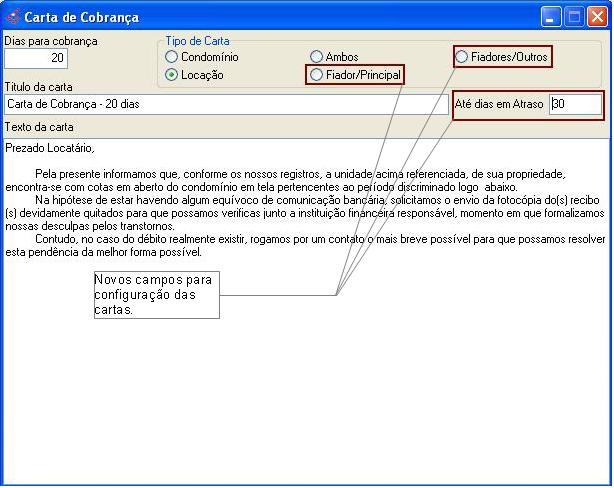614x488 pixels.
Task: Close the Carta de Cobrança window
Action: [x=596, y=17]
